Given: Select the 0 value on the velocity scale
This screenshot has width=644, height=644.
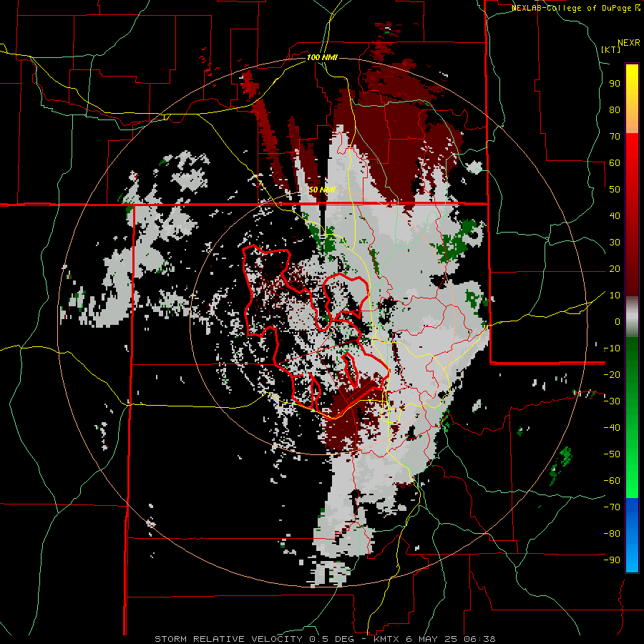Looking at the screenshot, I should coord(618,322).
